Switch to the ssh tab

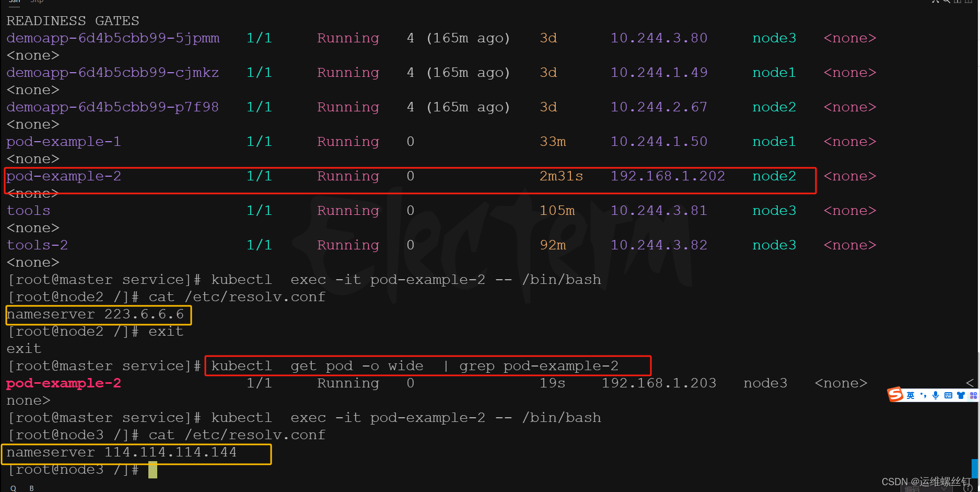coord(14,2)
